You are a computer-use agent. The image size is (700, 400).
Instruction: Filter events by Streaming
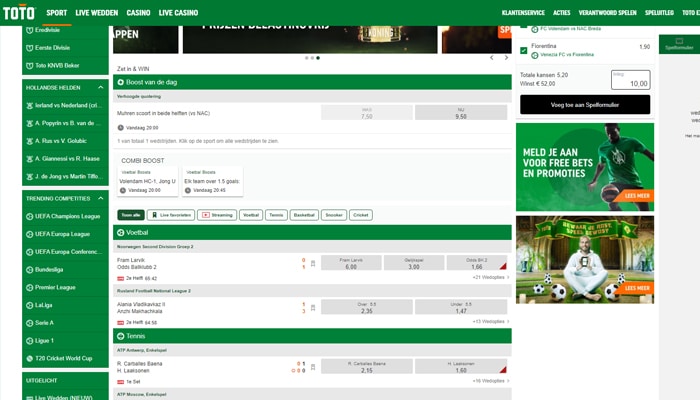217,215
